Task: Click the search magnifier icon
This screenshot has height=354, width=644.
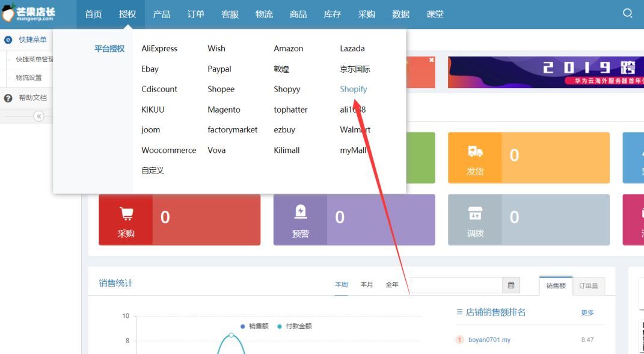Action: [x=627, y=14]
